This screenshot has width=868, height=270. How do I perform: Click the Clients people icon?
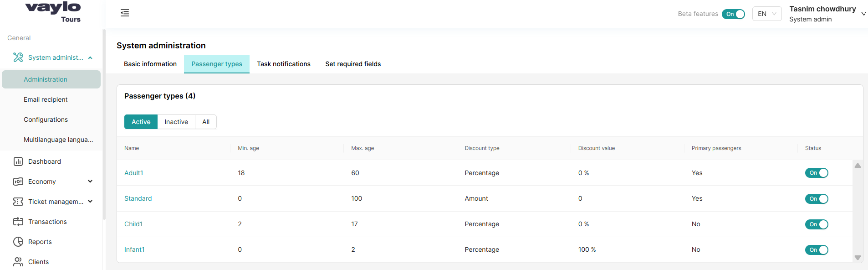[18, 262]
